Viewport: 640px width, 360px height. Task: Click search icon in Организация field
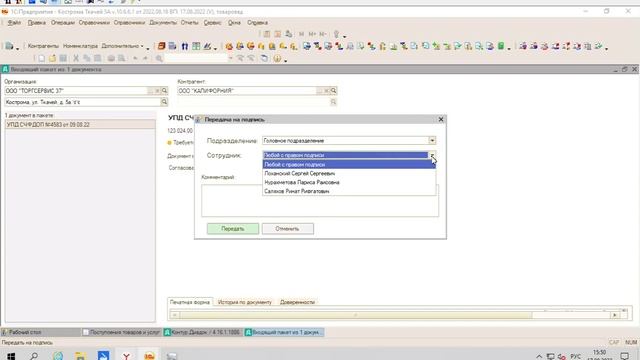pyautogui.click(x=164, y=91)
